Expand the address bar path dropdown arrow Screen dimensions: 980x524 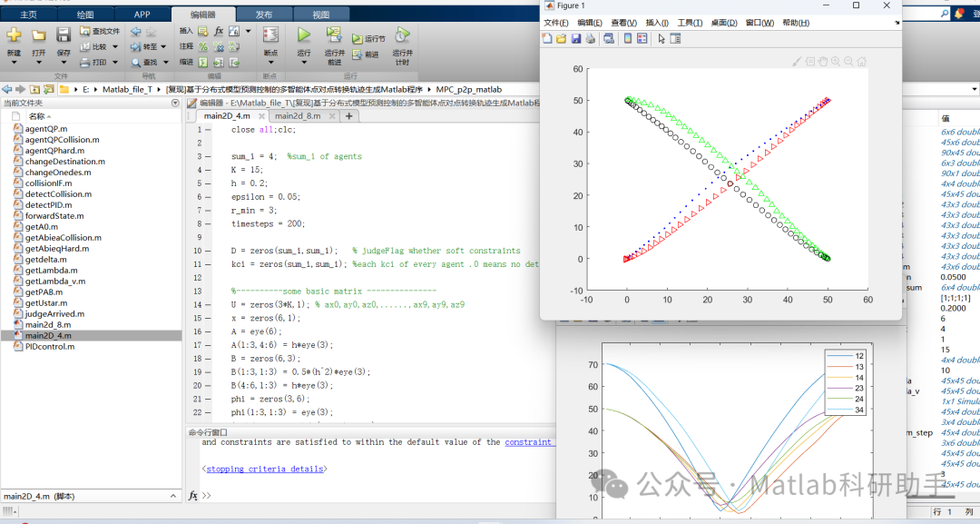[x=975, y=89]
